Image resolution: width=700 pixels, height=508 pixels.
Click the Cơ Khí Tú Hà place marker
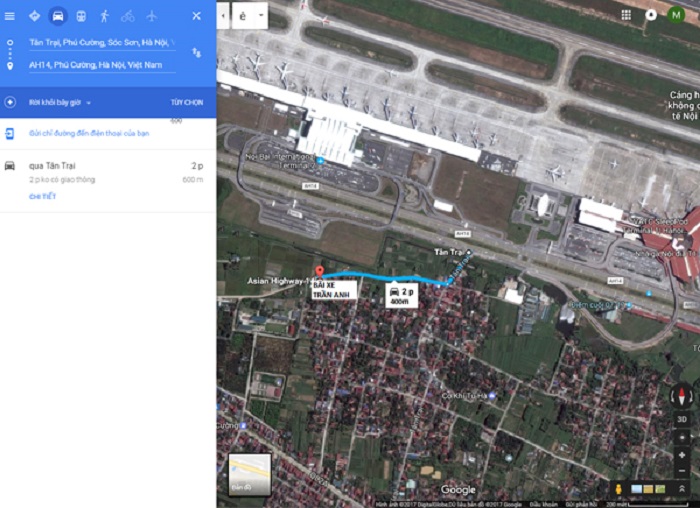492,396
